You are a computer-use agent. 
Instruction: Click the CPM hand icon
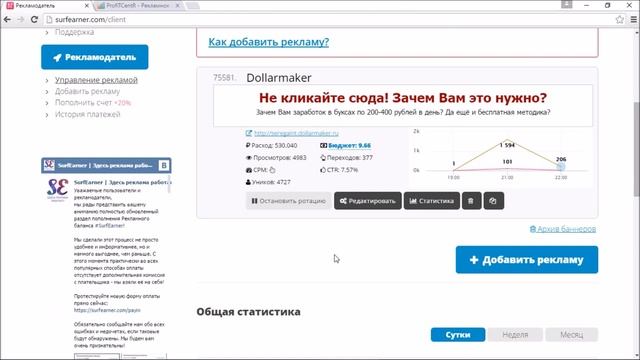click(272, 170)
